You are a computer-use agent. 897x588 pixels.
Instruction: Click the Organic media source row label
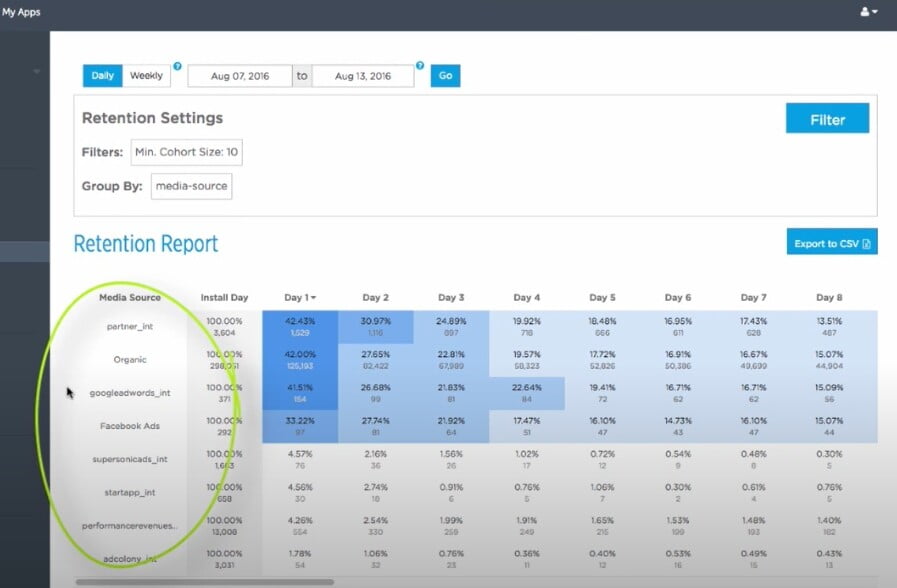130,360
